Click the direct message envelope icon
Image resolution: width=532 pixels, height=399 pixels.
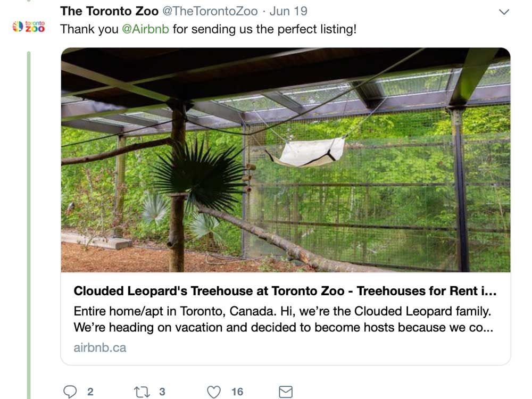click(x=285, y=392)
